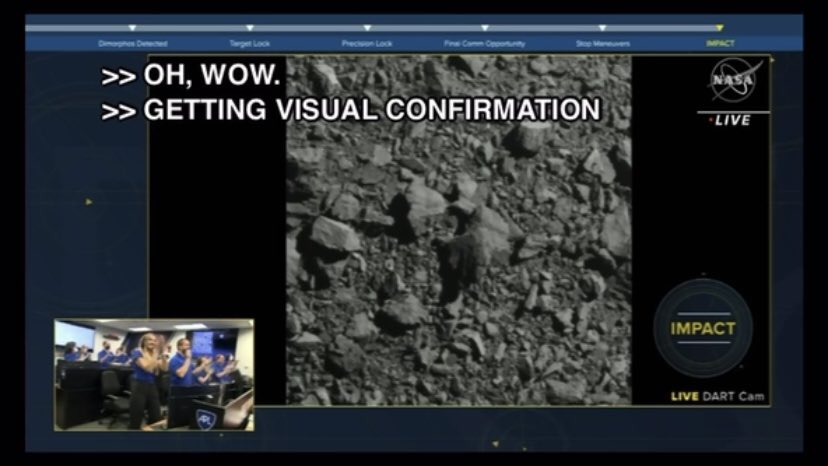828x466 pixels.
Task: Click the Dimorphos Detected triangle marker
Action: click(133, 28)
